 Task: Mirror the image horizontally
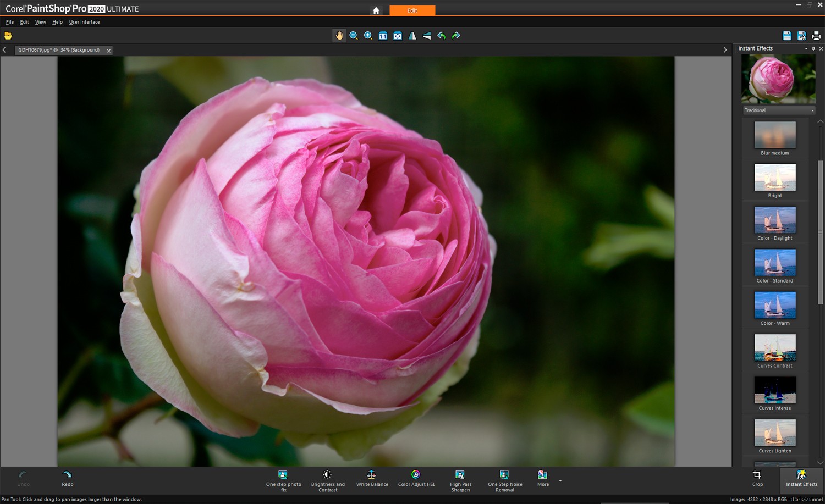(413, 35)
